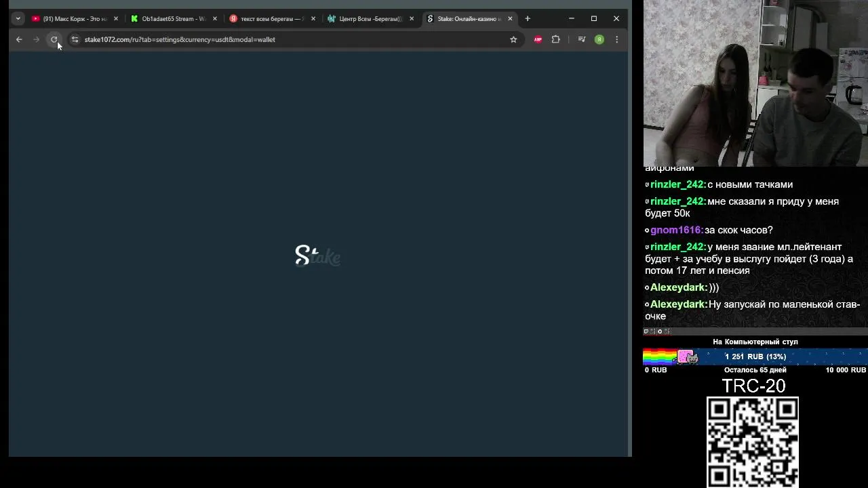
Task: Click the rinzler_242 message с новыми тачками
Action: 749,184
